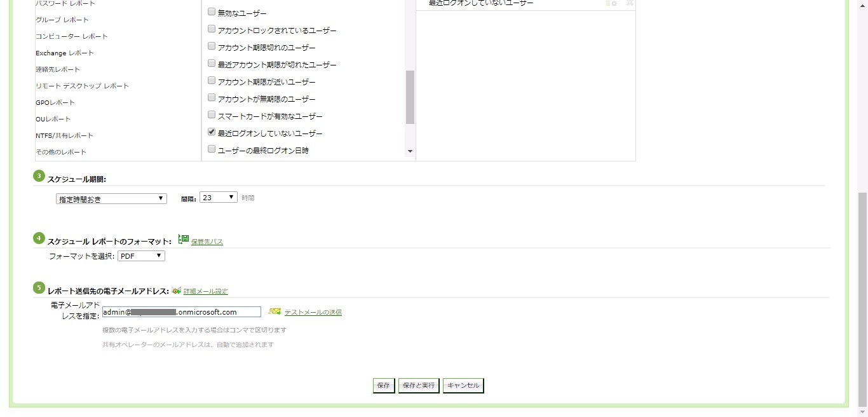Click the storage path disk icon
Viewport: 868px width, 417px height.
[x=184, y=240]
